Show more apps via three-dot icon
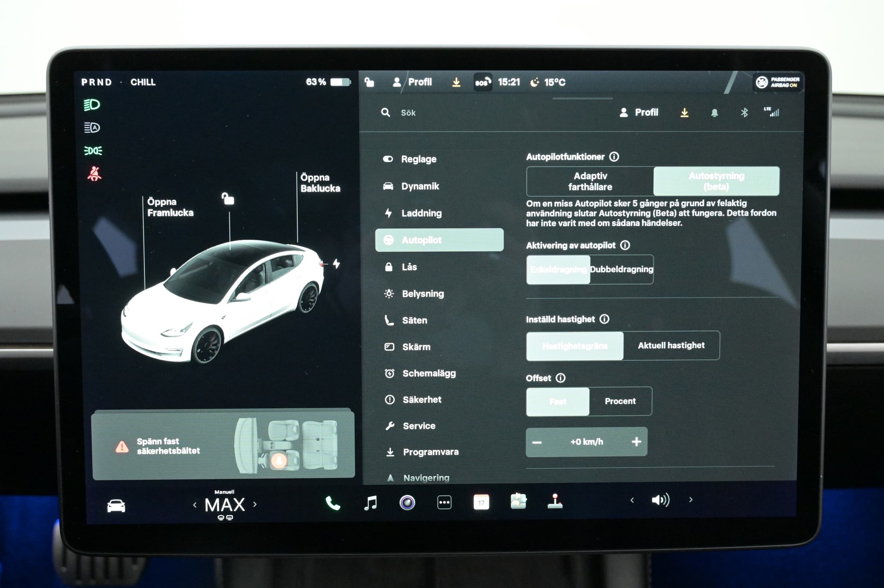This screenshot has width=884, height=588. pyautogui.click(x=444, y=502)
